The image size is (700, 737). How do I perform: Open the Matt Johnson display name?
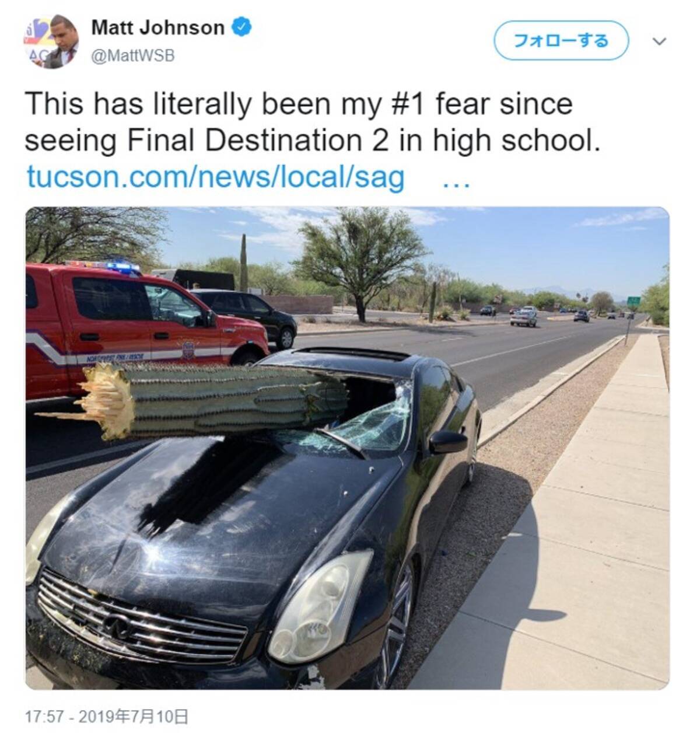click(x=157, y=27)
